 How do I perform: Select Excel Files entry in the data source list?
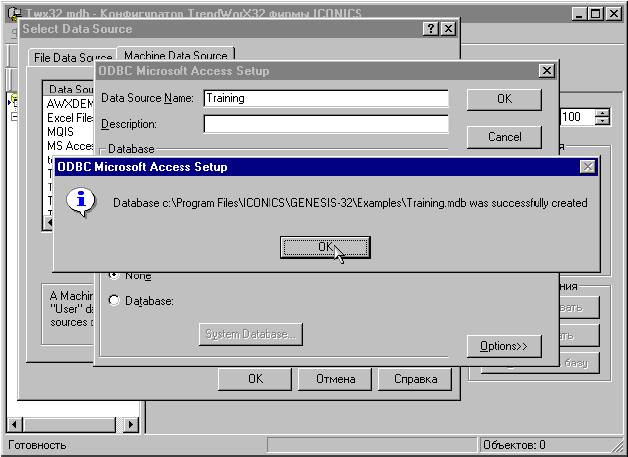(x=70, y=118)
